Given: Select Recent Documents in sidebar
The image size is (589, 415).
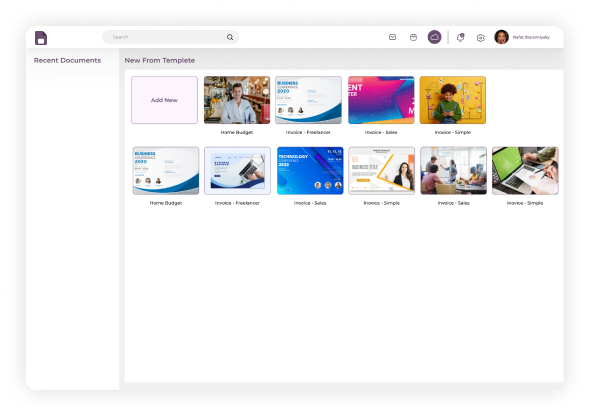Looking at the screenshot, I should click(68, 60).
